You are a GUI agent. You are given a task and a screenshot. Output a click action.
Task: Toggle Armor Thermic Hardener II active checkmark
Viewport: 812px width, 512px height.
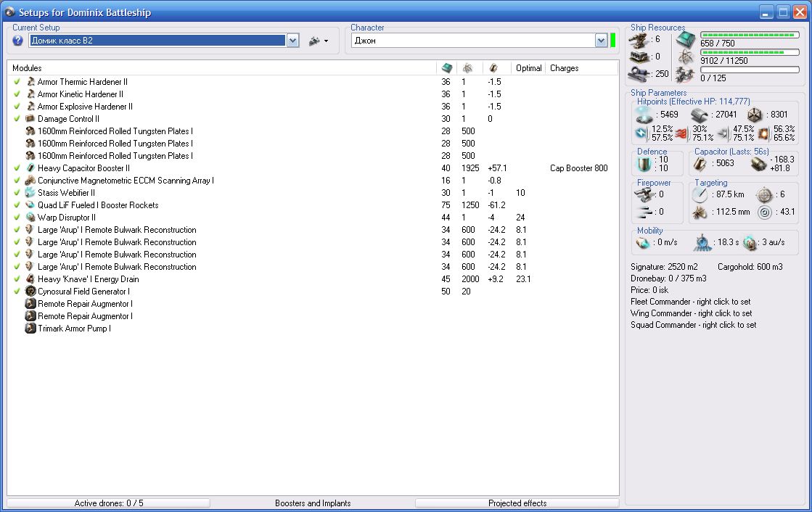point(17,81)
